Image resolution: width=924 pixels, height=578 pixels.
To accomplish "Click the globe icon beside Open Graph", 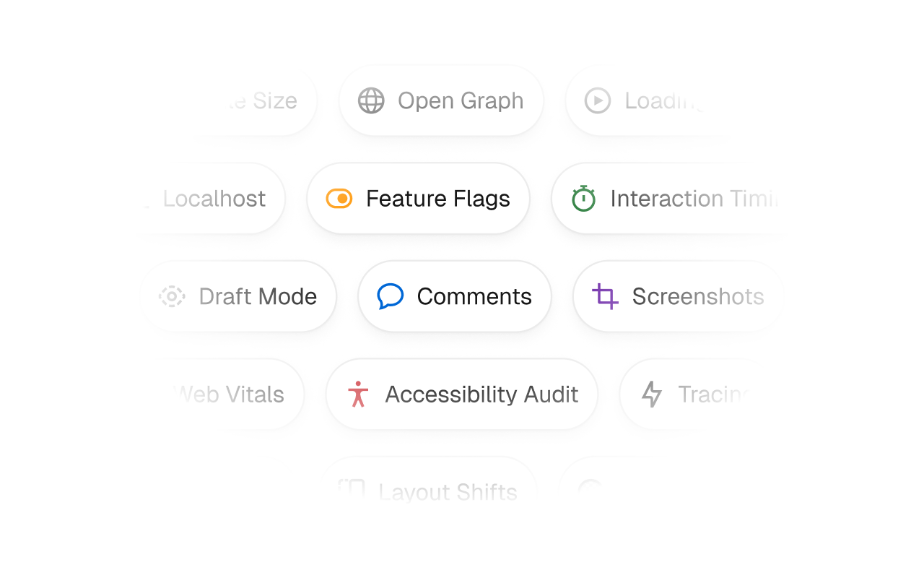I will [371, 100].
